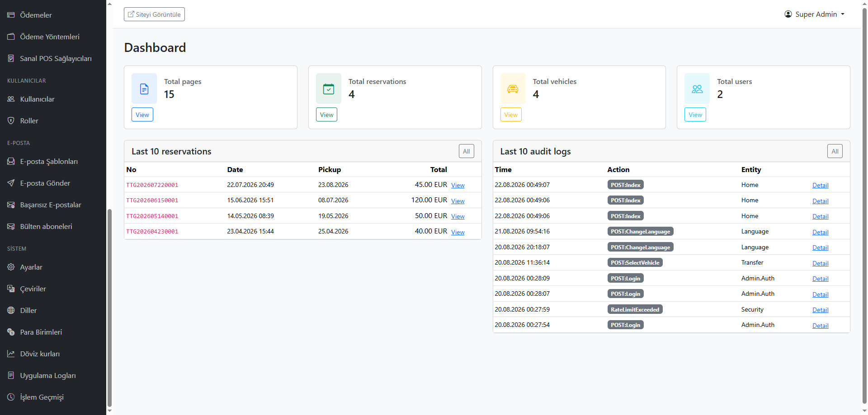868x415 pixels.
Task: Click the Ayarlar gear icon
Action: [x=11, y=267]
